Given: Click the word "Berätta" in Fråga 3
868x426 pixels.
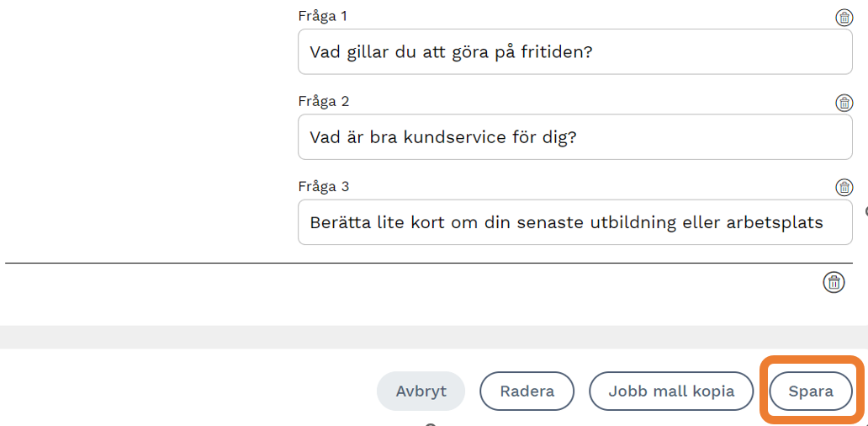Looking at the screenshot, I should (x=338, y=222).
